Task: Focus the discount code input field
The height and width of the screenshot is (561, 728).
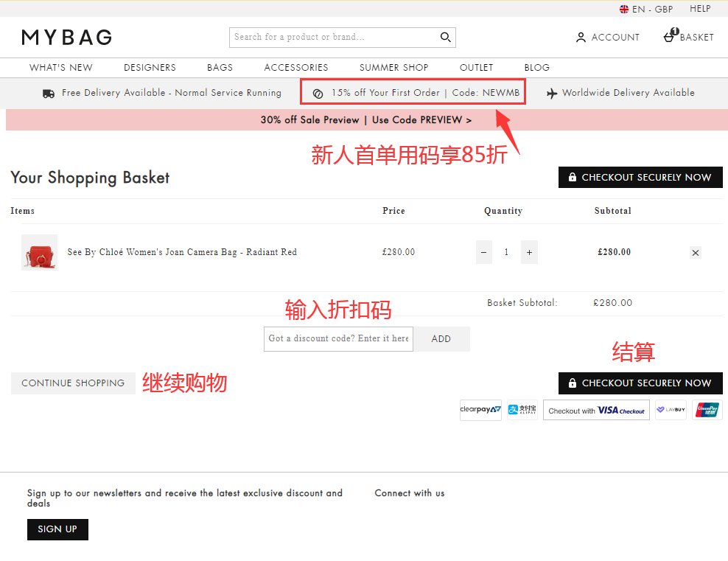Action: point(338,338)
